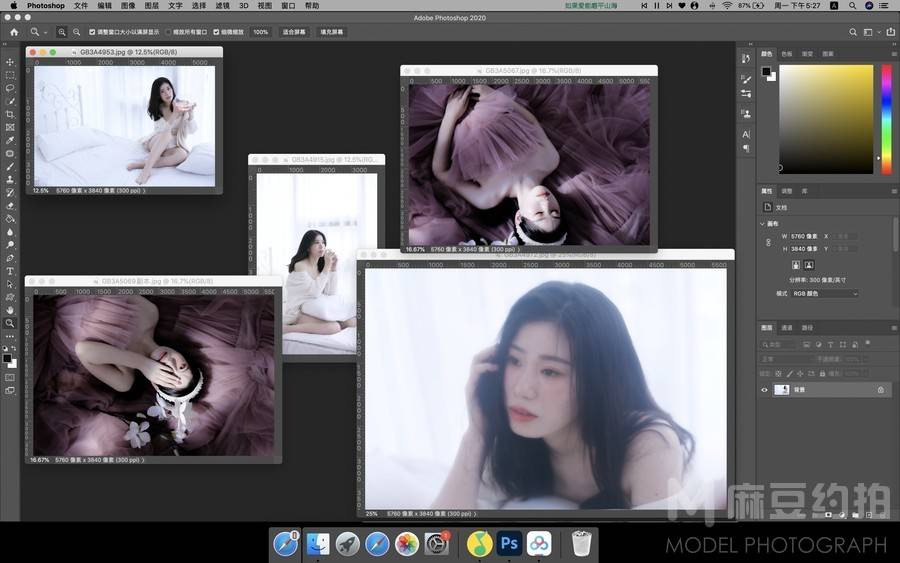Open the 文件 (File) menu
900x563 pixels.
pos(81,6)
